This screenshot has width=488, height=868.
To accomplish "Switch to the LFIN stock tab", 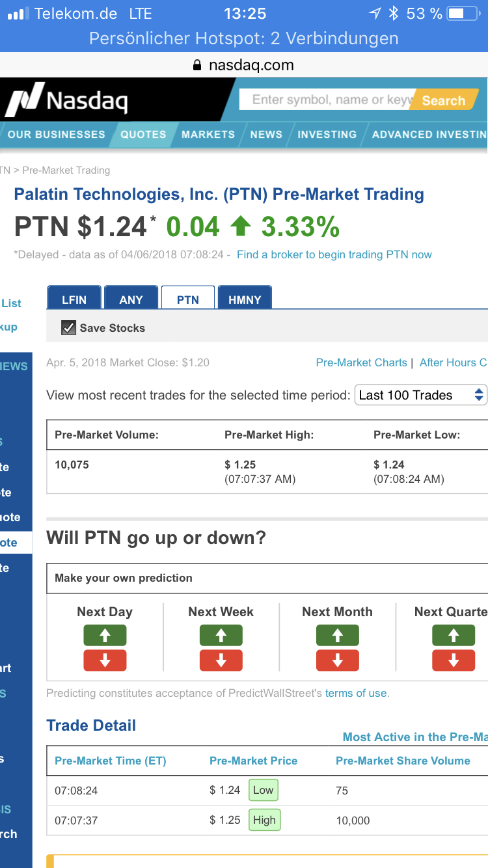I will point(74,299).
